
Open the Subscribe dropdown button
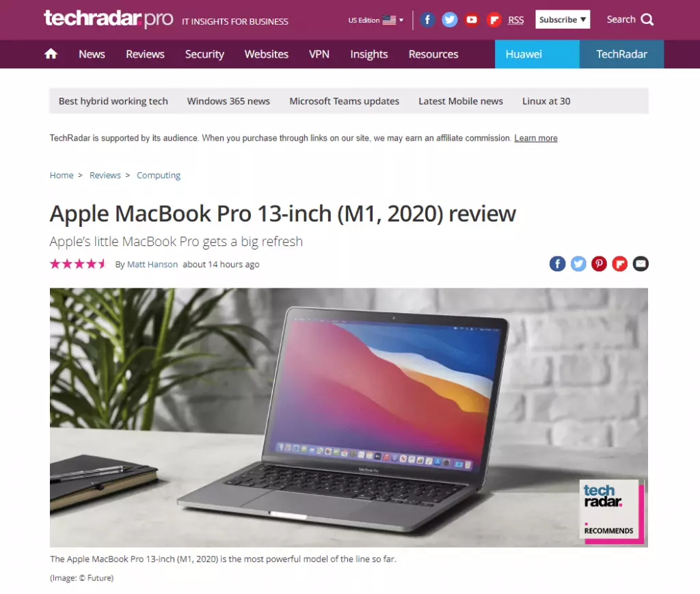(x=563, y=19)
